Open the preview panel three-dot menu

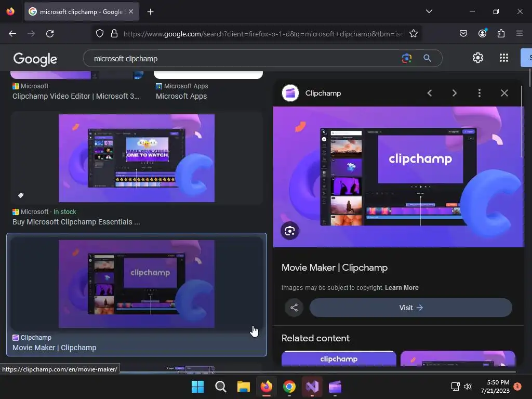click(x=480, y=93)
